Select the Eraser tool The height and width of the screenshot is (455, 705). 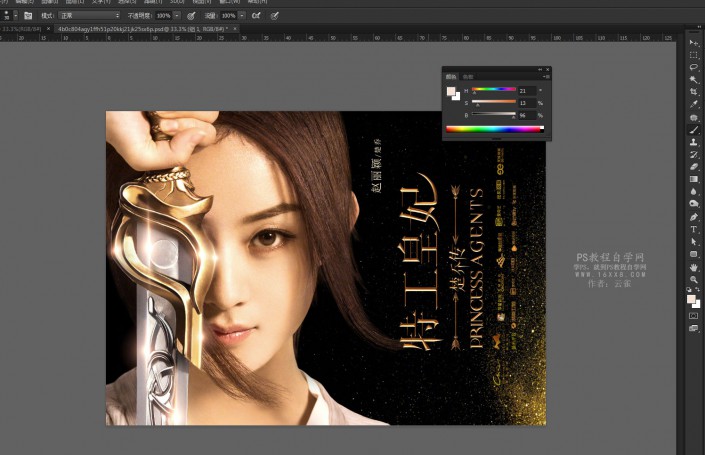coord(694,166)
